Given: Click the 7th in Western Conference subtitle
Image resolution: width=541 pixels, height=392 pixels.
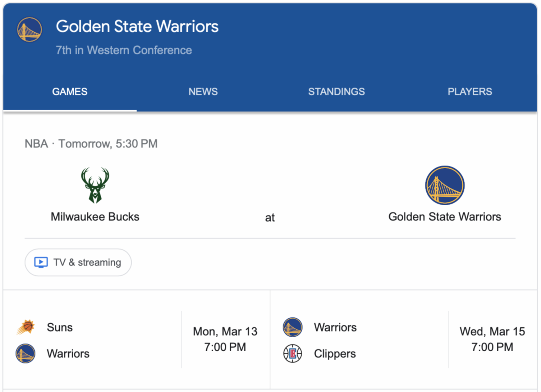Looking at the screenshot, I should tap(124, 50).
